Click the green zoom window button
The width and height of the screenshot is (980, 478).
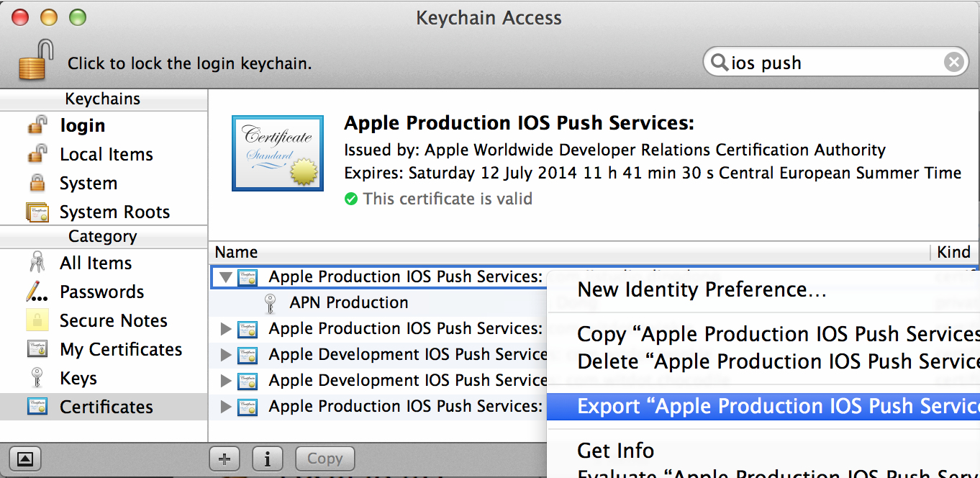(x=76, y=17)
